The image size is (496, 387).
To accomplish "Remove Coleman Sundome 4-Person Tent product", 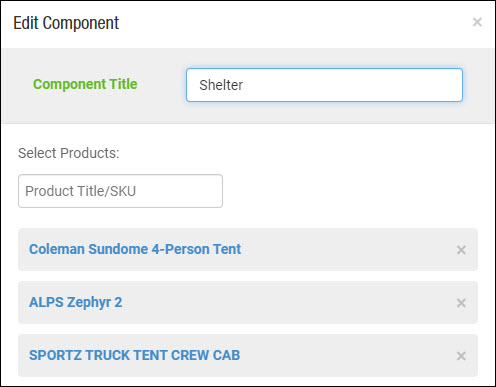I will 461,250.
